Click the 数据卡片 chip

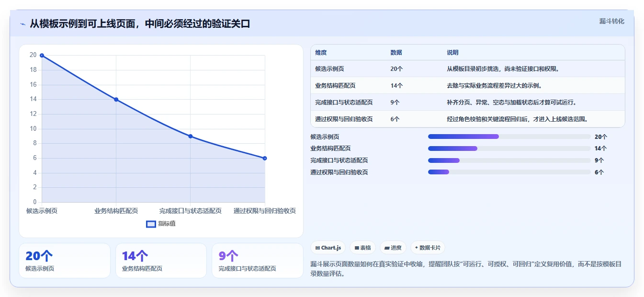point(428,248)
